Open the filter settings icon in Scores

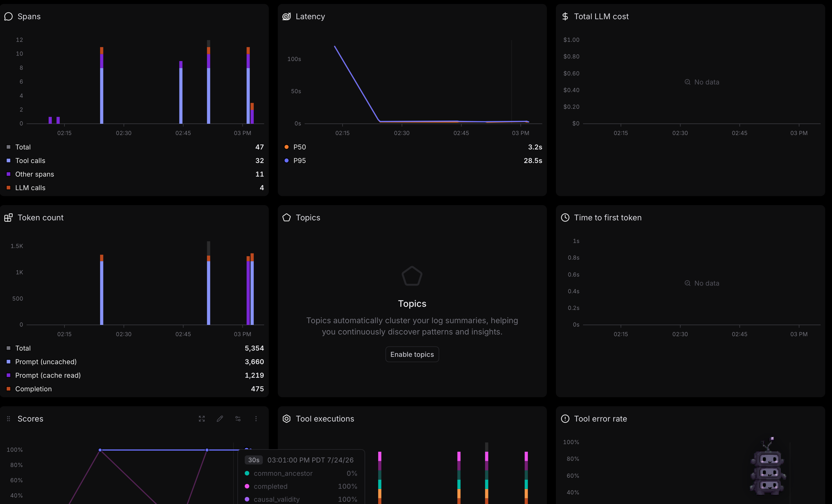point(238,419)
